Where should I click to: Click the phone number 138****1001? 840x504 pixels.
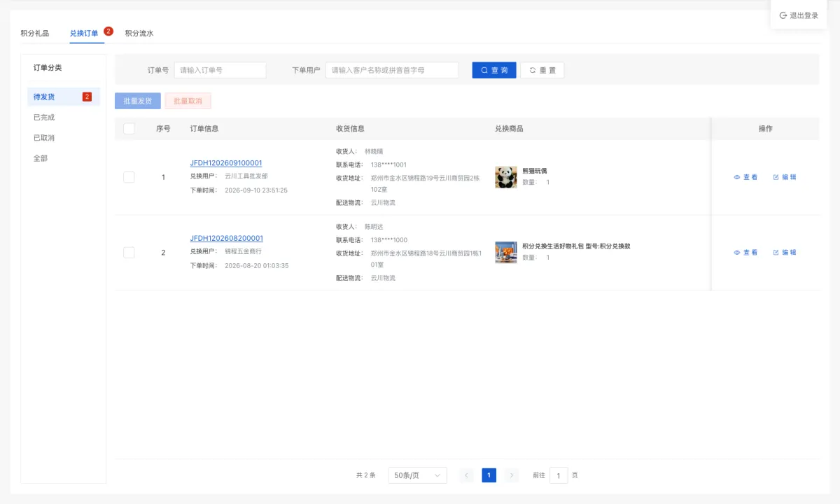(x=388, y=165)
